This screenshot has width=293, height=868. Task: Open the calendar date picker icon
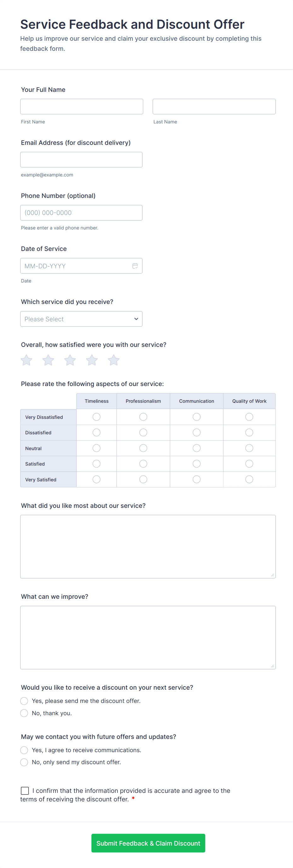135,266
